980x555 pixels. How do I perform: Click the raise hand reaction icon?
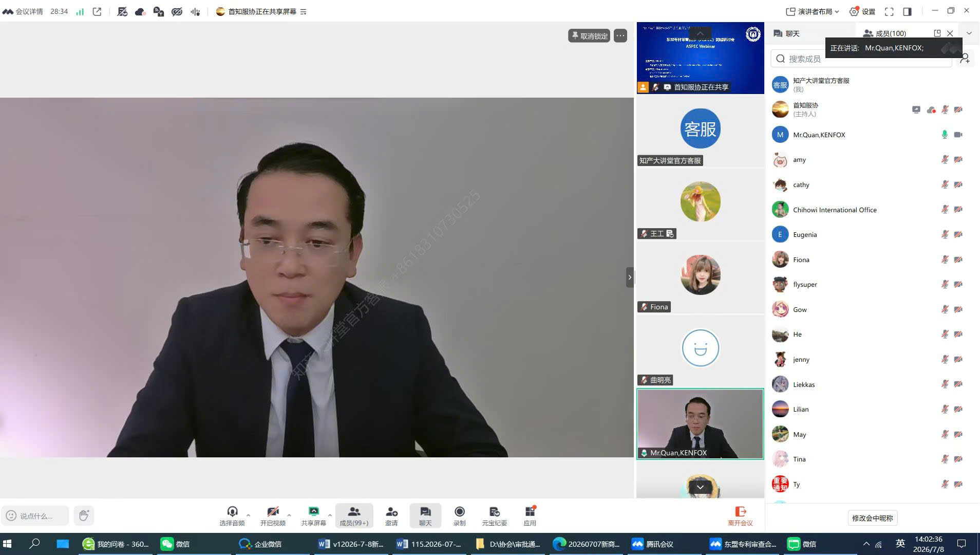[x=84, y=515]
